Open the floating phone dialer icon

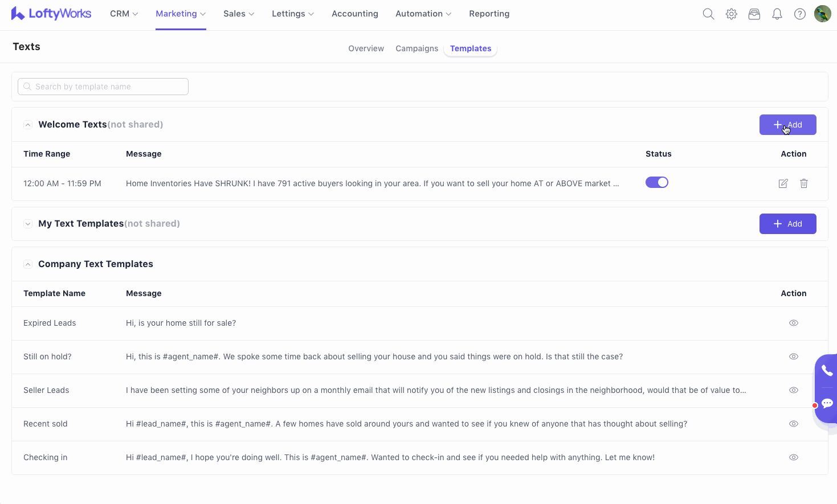tap(827, 371)
